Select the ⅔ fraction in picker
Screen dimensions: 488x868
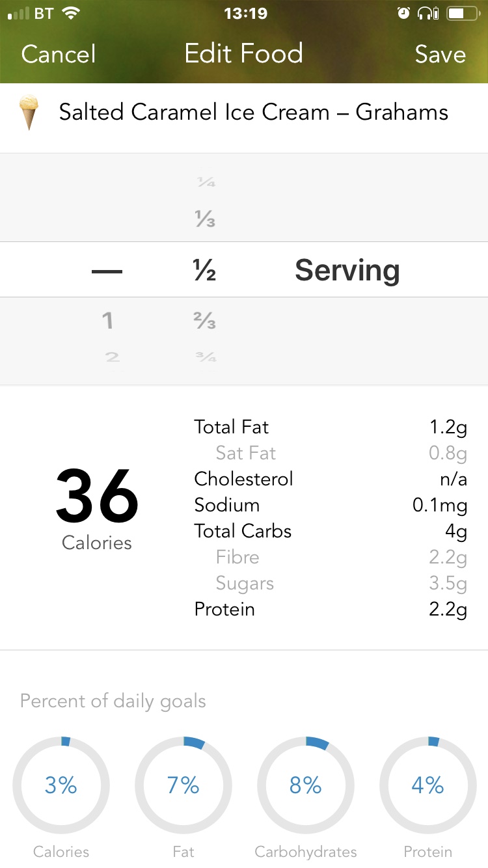click(206, 321)
